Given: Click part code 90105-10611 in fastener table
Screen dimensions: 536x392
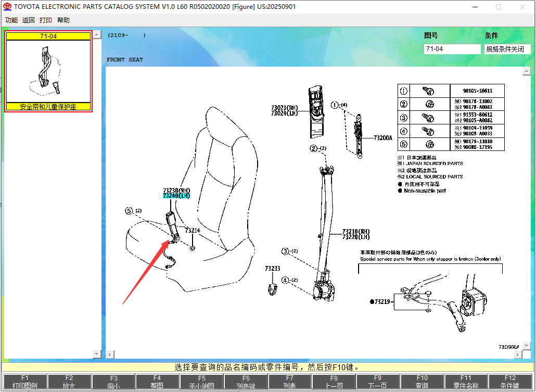Looking at the screenshot, I should (478, 91).
